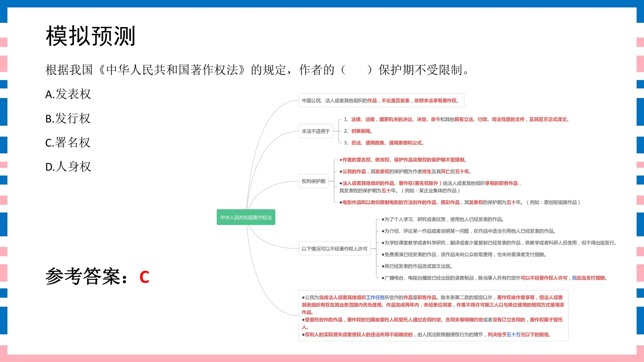This screenshot has width=644, height=362.
Task: Click the bullet 为学校课堂教学或者科学研究
Action: (x=499, y=243)
